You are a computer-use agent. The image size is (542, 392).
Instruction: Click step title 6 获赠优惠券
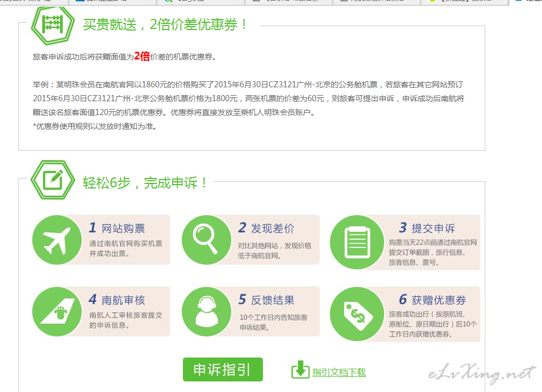pos(432,300)
